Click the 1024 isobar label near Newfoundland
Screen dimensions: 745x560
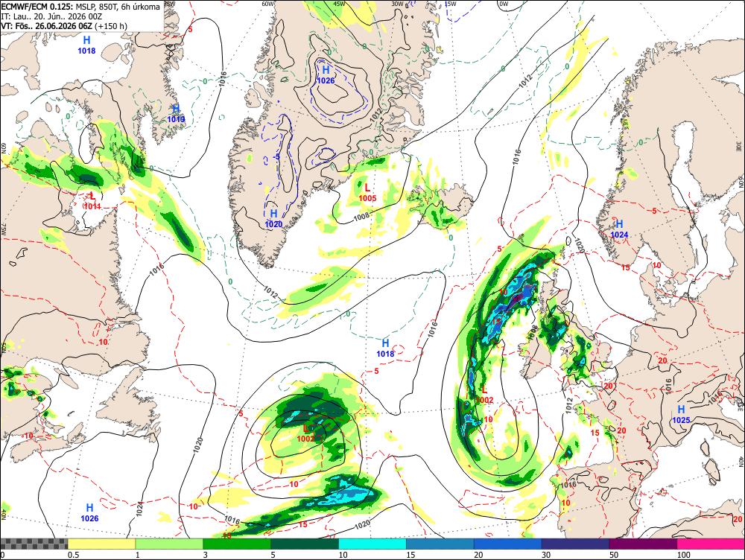[x=139, y=509]
